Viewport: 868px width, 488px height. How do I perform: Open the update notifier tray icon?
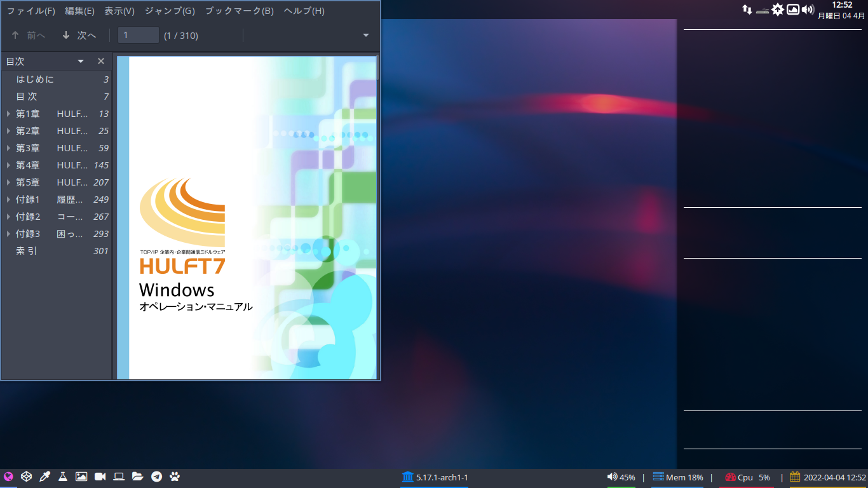778,10
